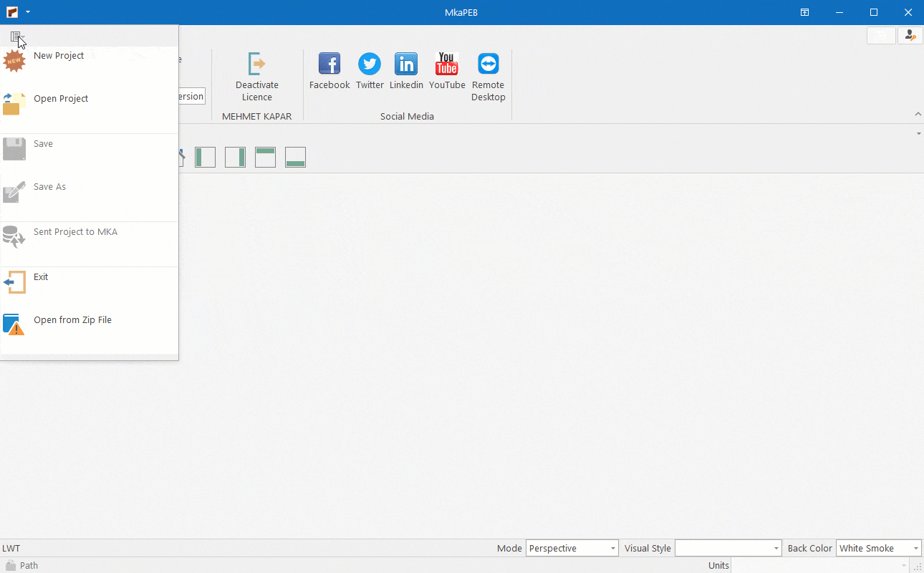Collapse the ribbon with the chevron arrow
Viewport: 924px width, 573px height.
pyautogui.click(x=918, y=115)
